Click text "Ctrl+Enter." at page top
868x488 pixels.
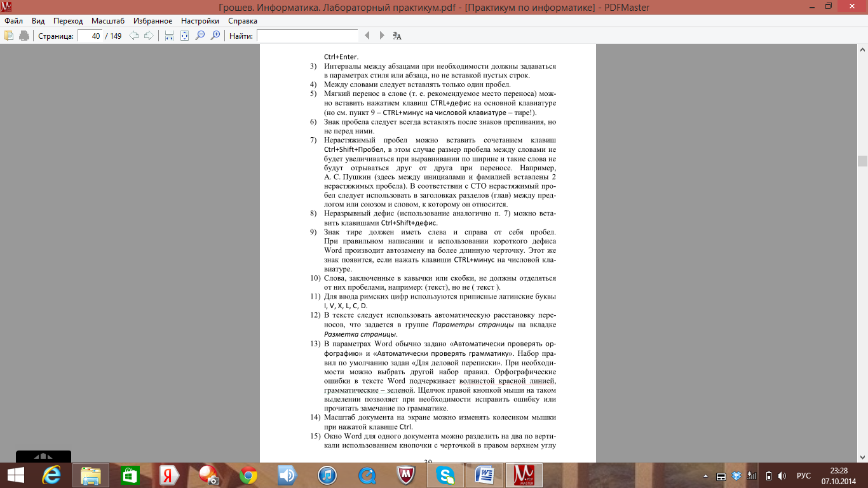pyautogui.click(x=341, y=57)
